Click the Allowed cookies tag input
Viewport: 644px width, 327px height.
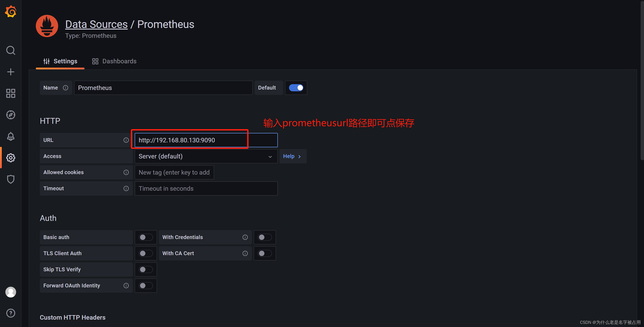[174, 172]
